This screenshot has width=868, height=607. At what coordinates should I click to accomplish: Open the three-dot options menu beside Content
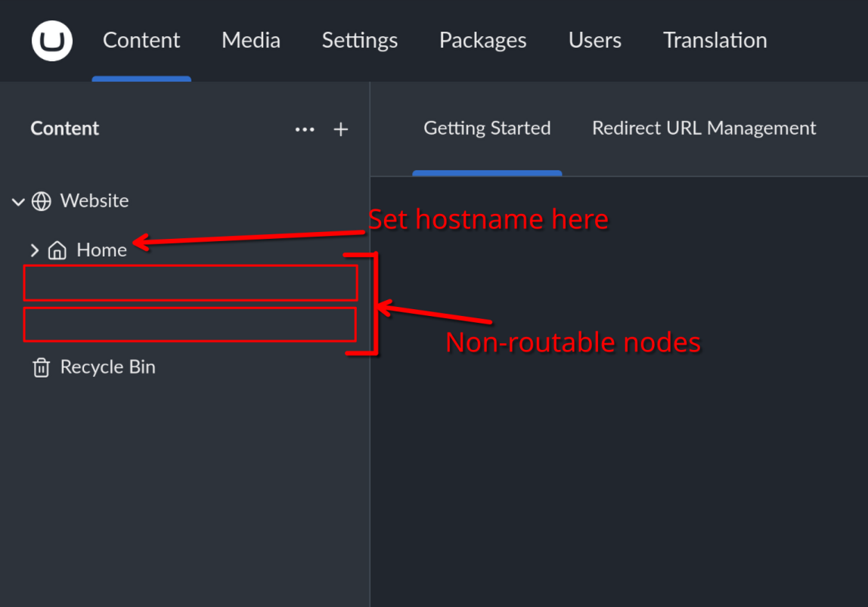(305, 129)
